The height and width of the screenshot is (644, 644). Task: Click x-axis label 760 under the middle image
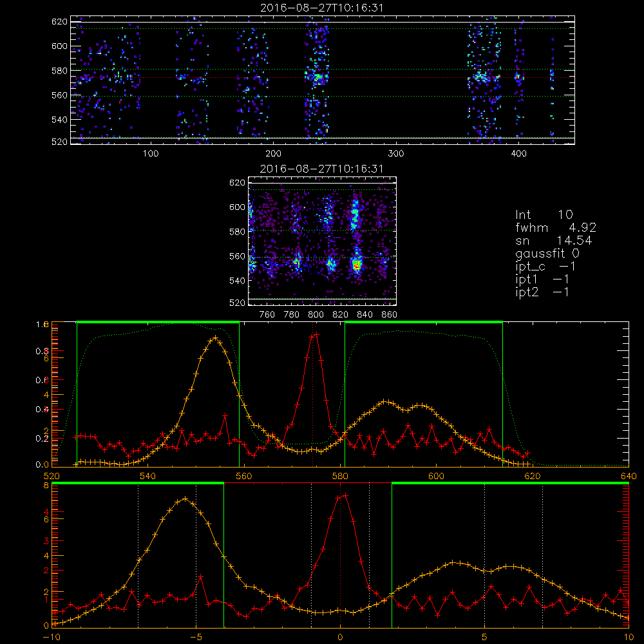[x=267, y=315]
